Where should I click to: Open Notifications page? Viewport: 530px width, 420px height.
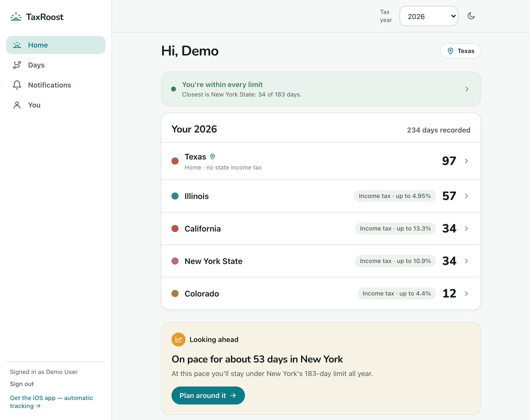[56, 85]
